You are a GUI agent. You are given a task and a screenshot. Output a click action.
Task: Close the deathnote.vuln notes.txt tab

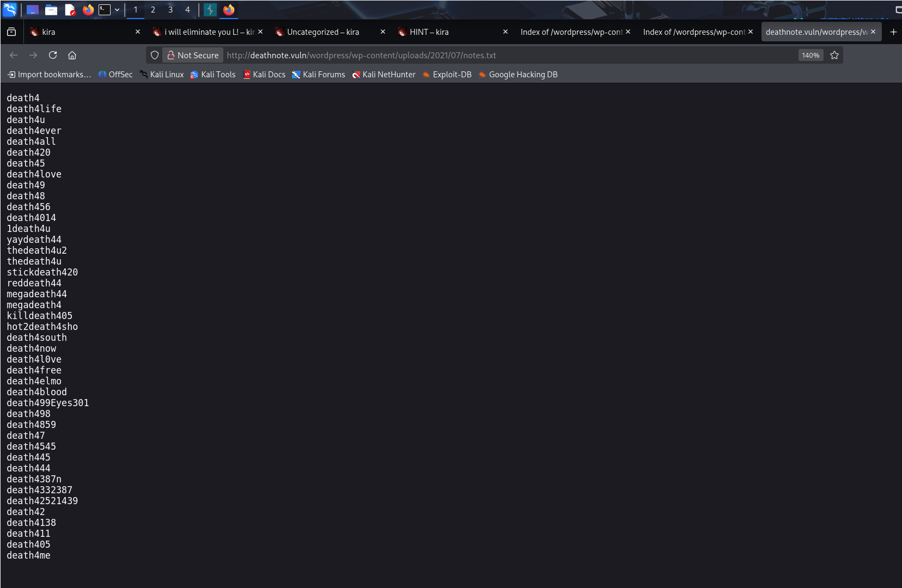873,32
